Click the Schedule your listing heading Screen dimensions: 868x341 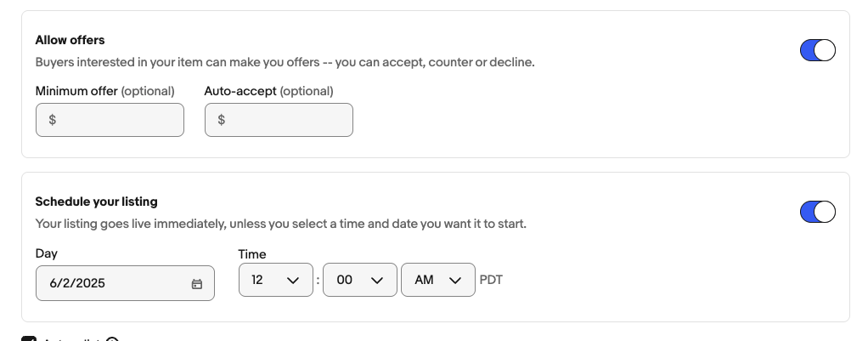(x=96, y=202)
